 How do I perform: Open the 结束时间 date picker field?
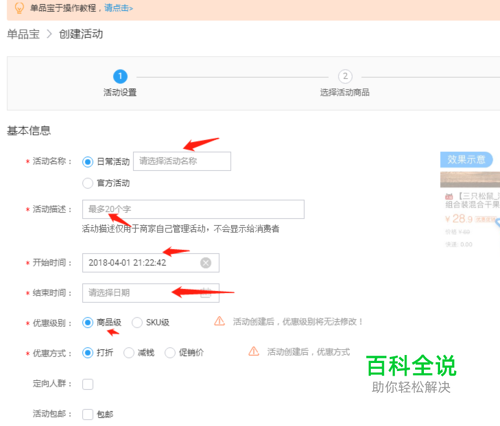[x=151, y=293]
